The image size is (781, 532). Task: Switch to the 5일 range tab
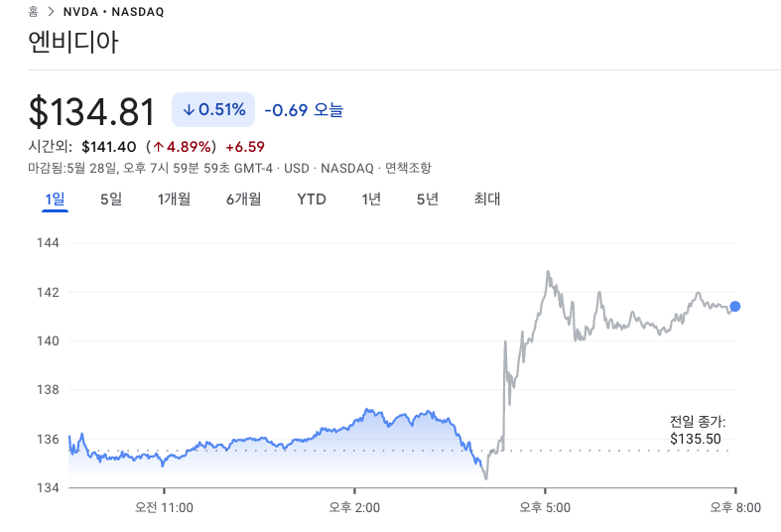111,199
